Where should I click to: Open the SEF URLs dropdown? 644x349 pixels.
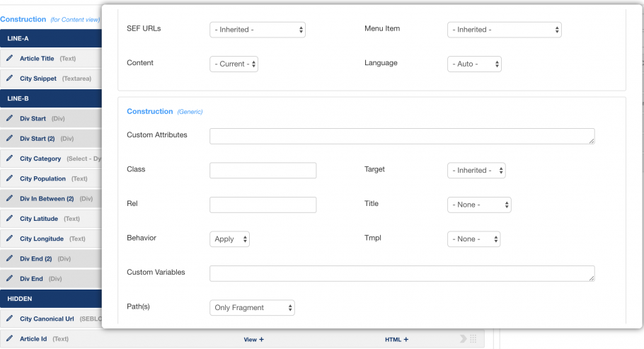click(258, 30)
